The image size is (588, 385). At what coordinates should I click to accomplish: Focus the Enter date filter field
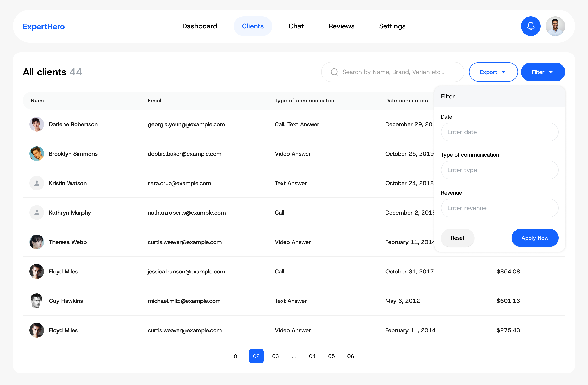(499, 132)
